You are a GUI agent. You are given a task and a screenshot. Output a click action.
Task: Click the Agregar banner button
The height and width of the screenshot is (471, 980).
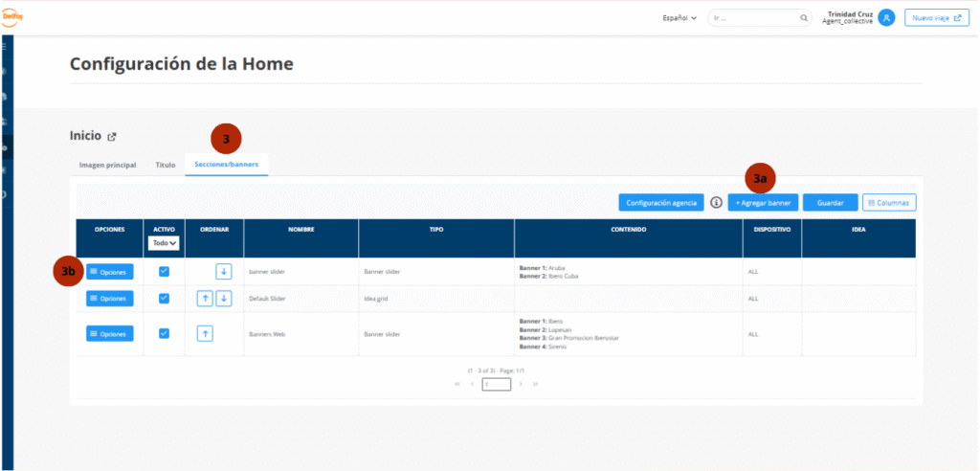click(763, 203)
